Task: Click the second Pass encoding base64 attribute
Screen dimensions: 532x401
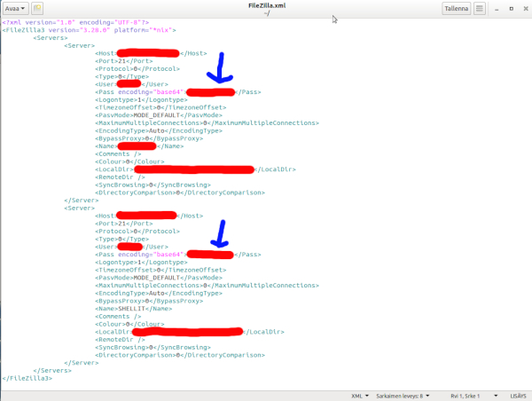Action: click(151, 255)
